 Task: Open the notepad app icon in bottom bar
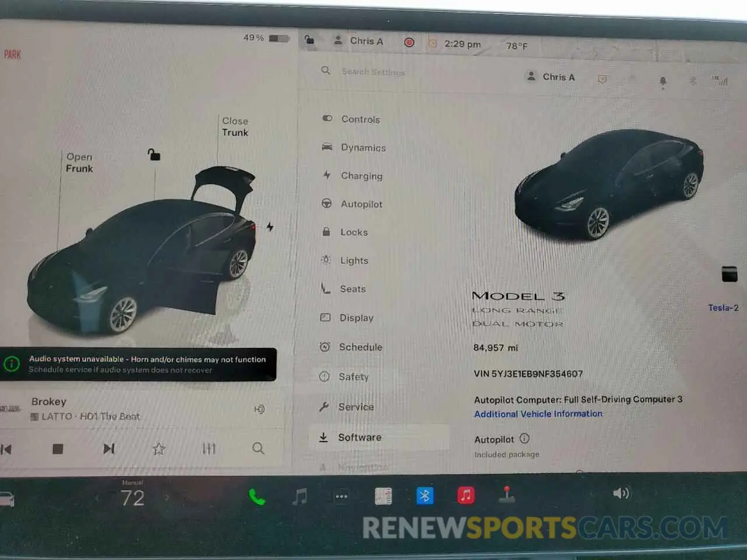click(x=383, y=496)
